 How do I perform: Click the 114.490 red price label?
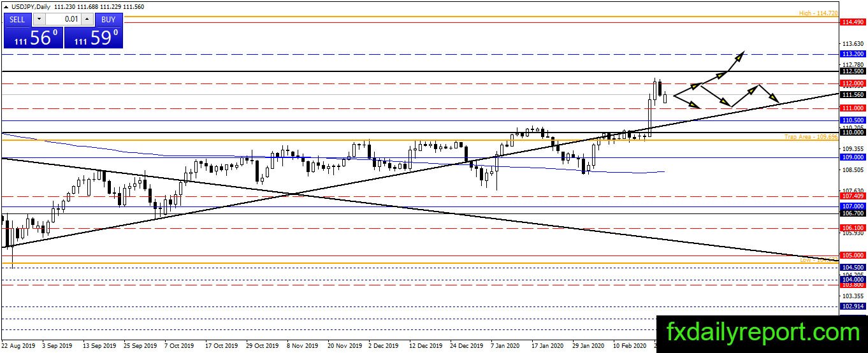(x=853, y=22)
